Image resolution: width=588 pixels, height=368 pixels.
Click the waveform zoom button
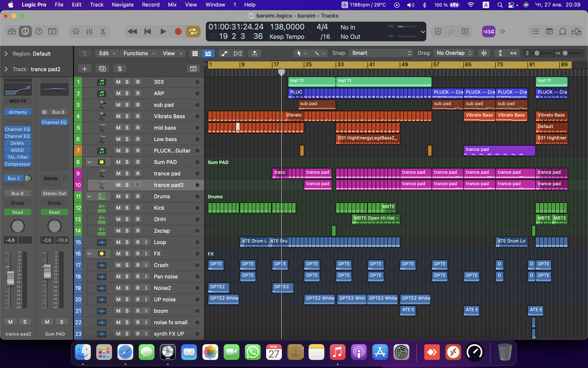[484, 53]
